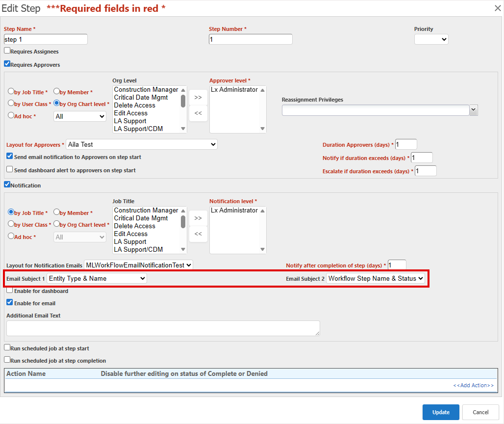504x424 pixels.
Task: Transfer selected Job Title using >> button
Action: (x=198, y=218)
